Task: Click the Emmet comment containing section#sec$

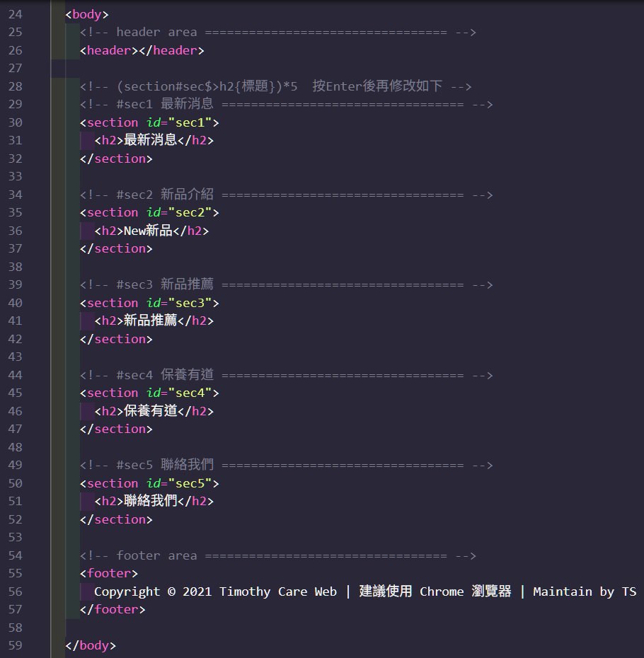Action: click(x=275, y=86)
